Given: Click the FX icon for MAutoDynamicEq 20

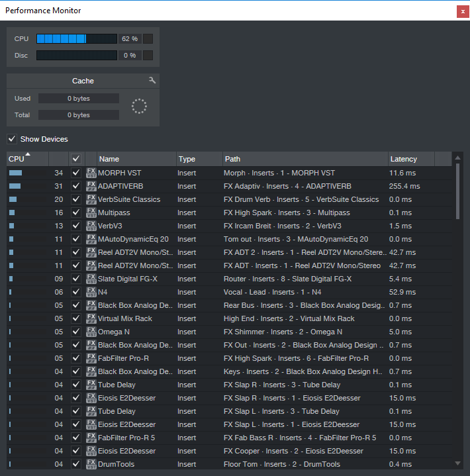Looking at the screenshot, I should pos(91,239).
